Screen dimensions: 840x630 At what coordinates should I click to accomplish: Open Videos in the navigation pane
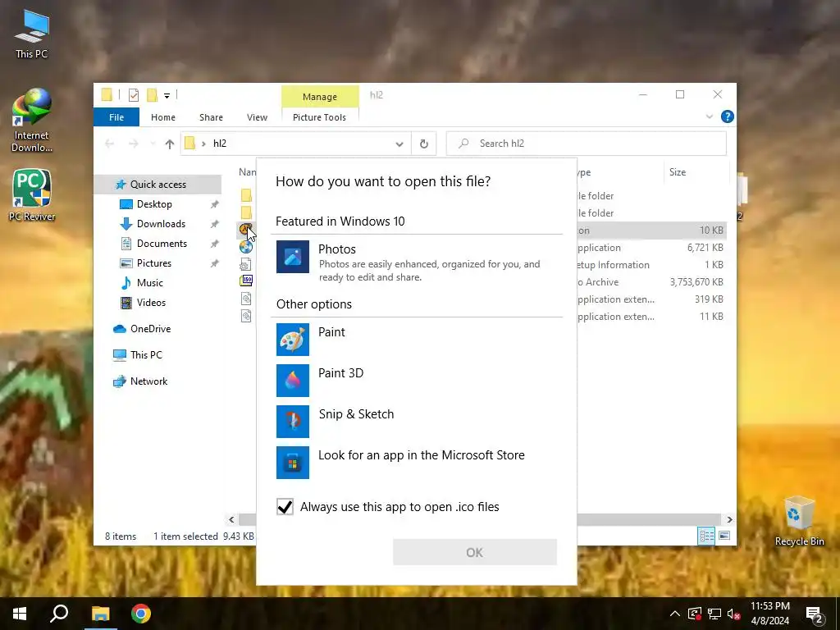pos(151,303)
